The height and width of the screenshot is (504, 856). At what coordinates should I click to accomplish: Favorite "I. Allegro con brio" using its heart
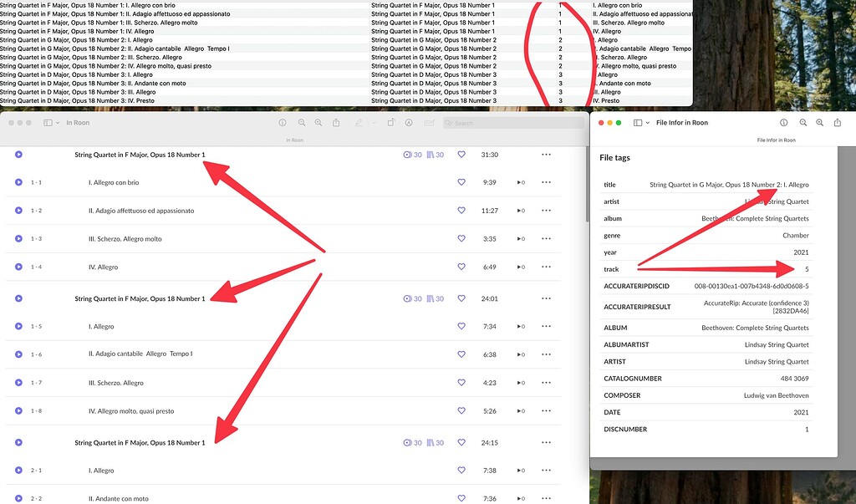461,181
